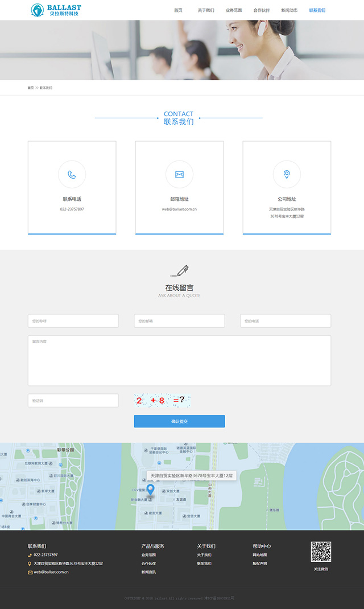Open 网站地图 link in the footer
The height and width of the screenshot is (609, 364).
260,555
